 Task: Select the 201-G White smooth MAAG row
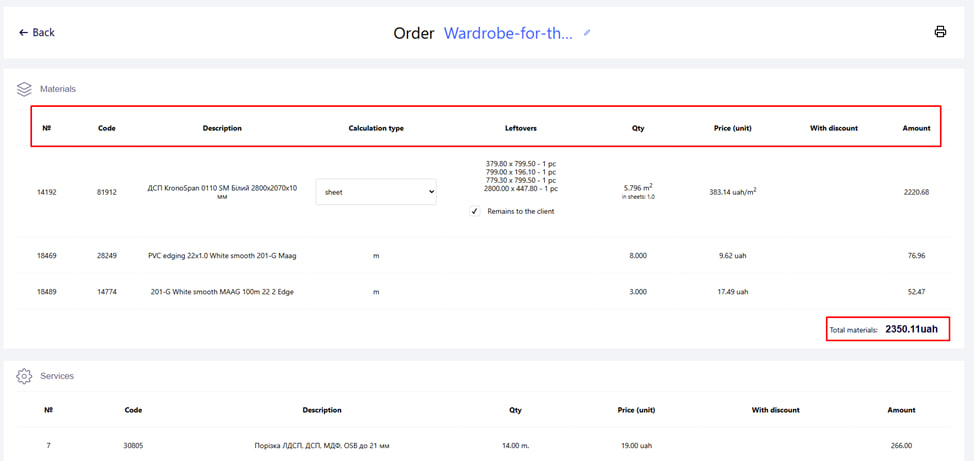click(x=222, y=292)
